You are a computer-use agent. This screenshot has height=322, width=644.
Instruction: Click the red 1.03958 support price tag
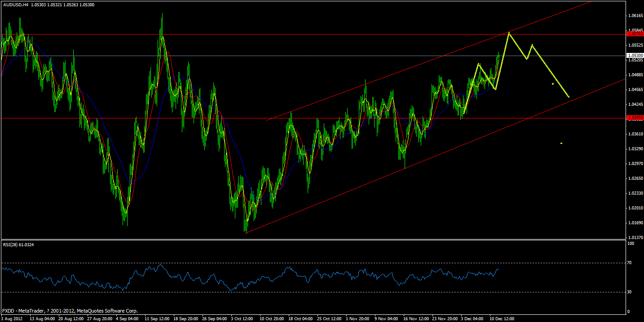[x=634, y=117]
